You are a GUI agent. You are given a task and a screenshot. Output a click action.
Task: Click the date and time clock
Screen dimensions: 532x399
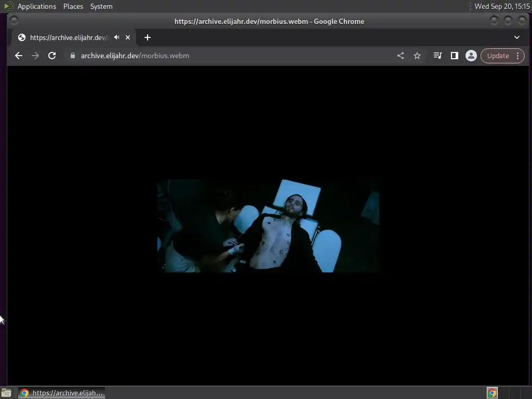point(502,6)
